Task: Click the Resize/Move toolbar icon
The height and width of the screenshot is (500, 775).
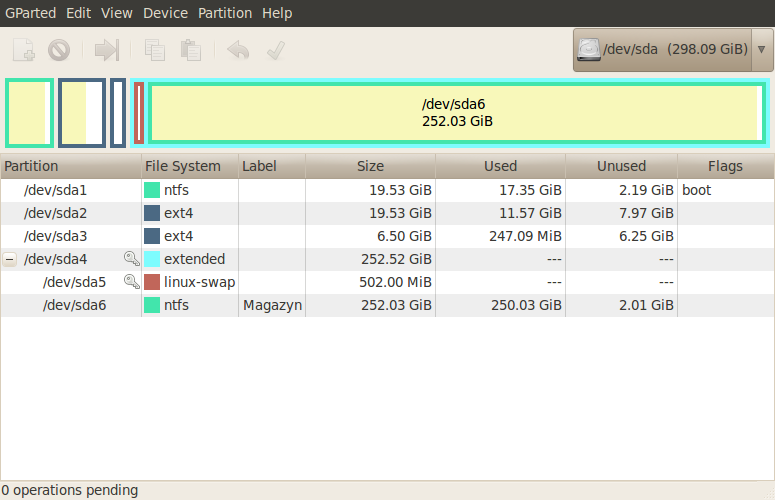Action: point(107,50)
